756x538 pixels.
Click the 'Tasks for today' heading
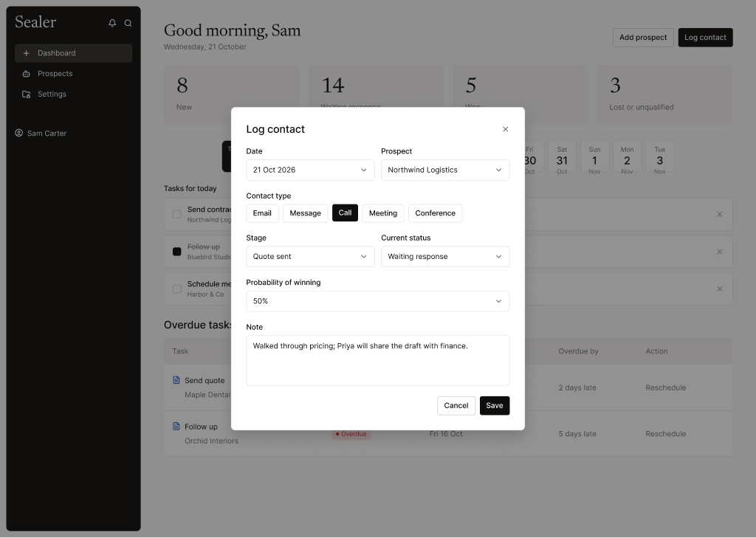coord(190,188)
